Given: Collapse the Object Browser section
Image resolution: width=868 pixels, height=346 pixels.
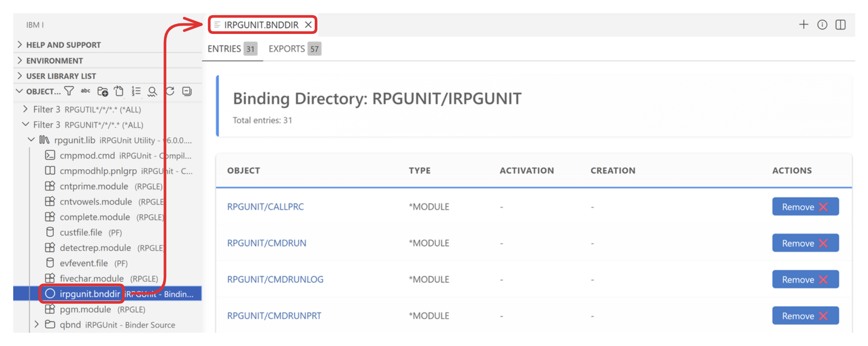Looking at the screenshot, I should [x=19, y=91].
